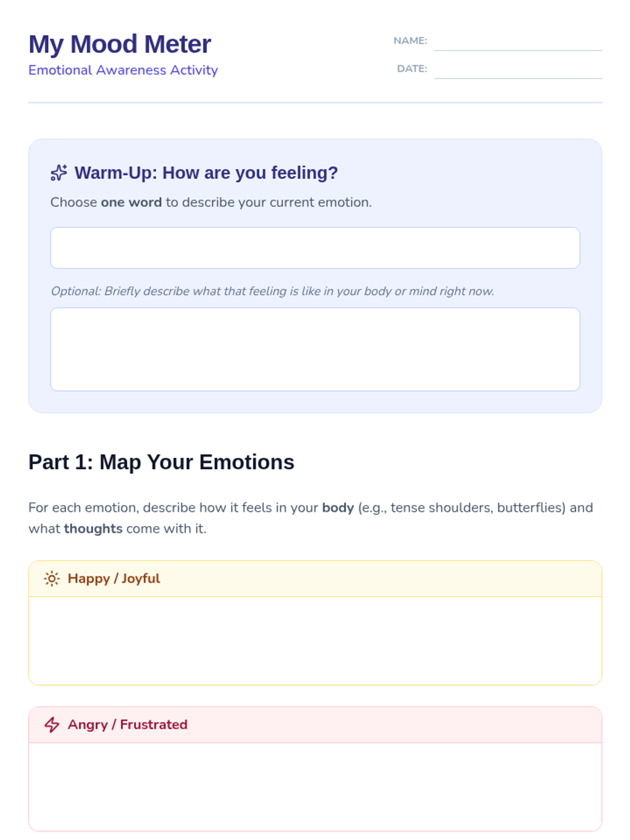
Task: Click inside the Happy / Joyful response area
Action: [315, 640]
